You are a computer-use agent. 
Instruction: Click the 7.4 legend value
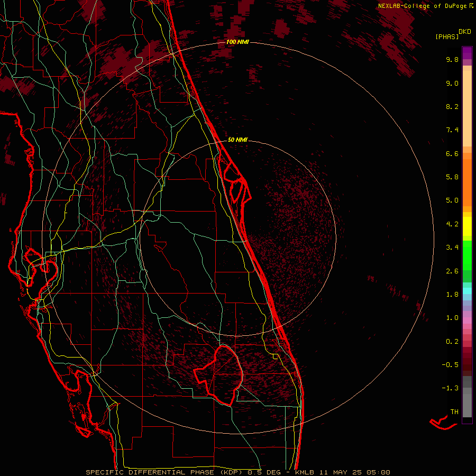452,130
